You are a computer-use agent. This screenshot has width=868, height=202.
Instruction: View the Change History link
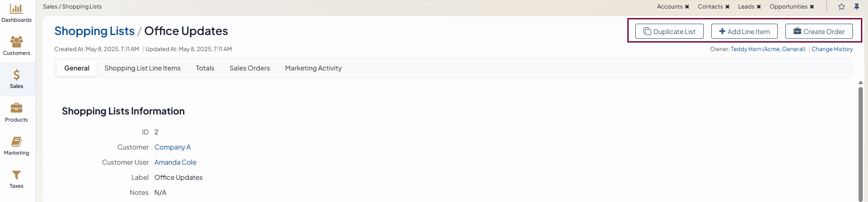[832, 49]
